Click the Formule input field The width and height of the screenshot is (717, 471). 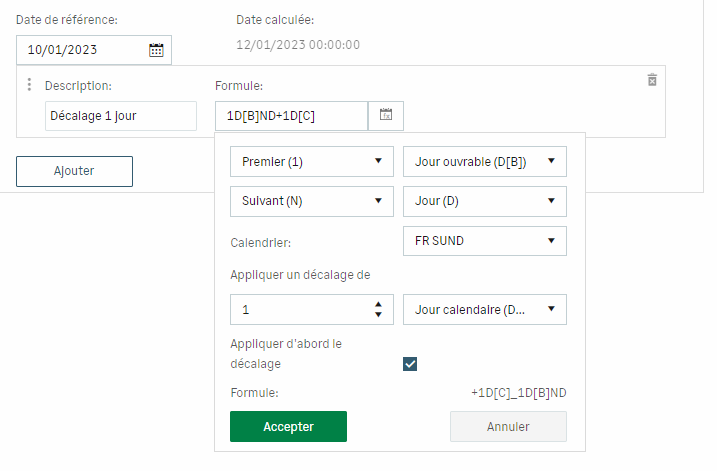point(291,116)
